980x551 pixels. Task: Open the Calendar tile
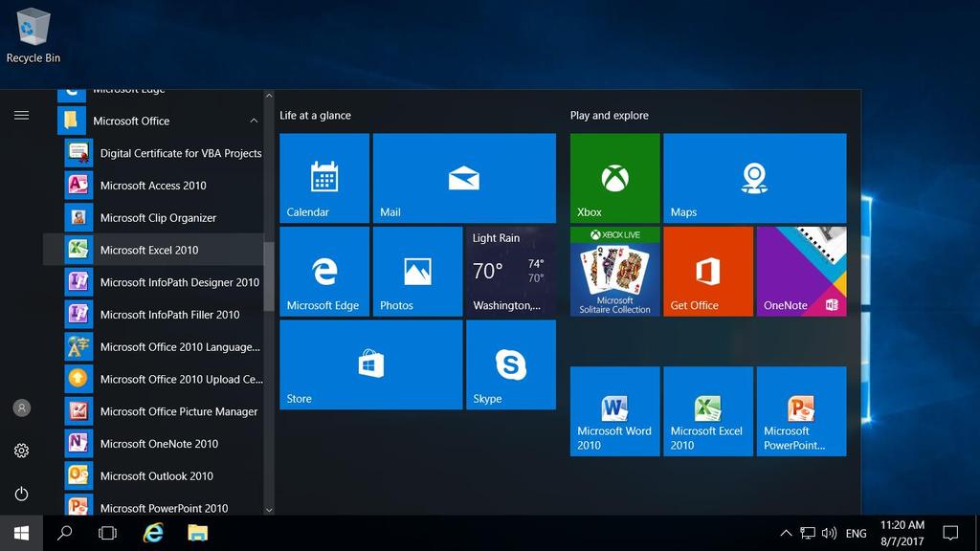click(324, 178)
